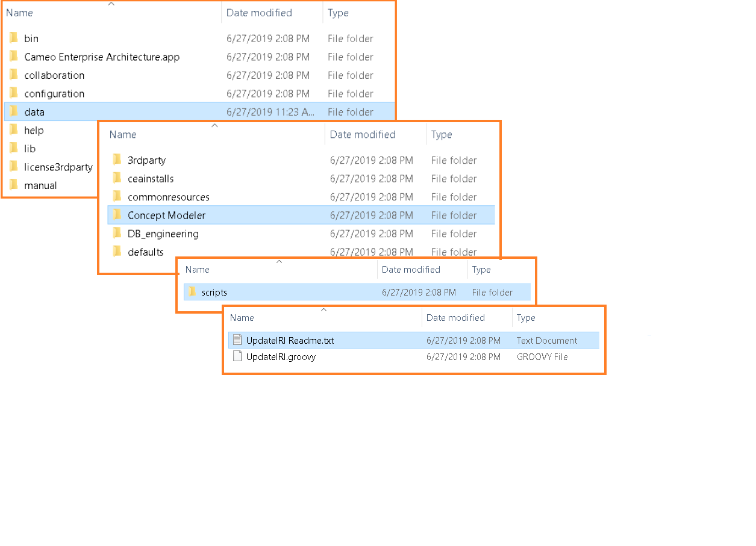Image resolution: width=756 pixels, height=546 pixels.
Task: Click the 3rdparty folder icon
Action: (117, 160)
